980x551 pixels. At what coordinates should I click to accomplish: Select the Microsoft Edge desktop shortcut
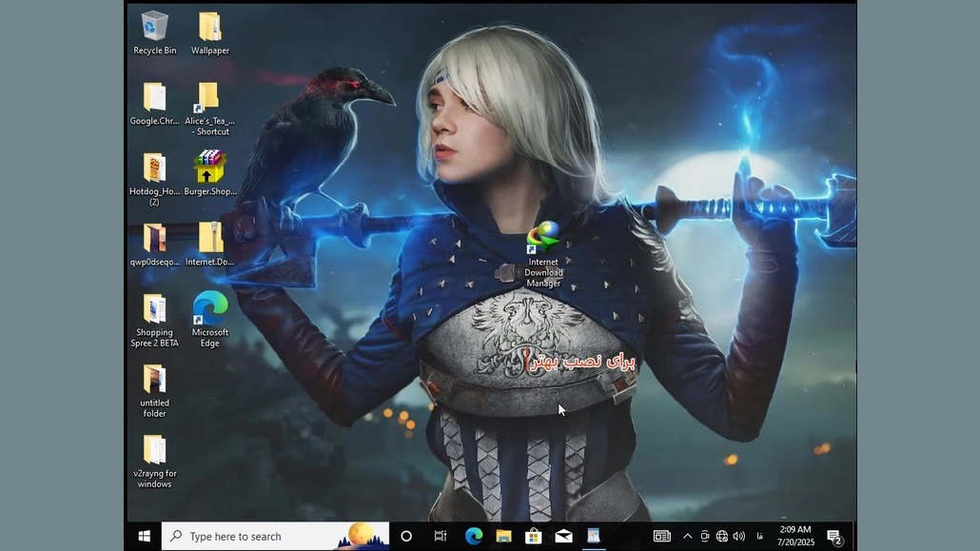click(x=210, y=320)
